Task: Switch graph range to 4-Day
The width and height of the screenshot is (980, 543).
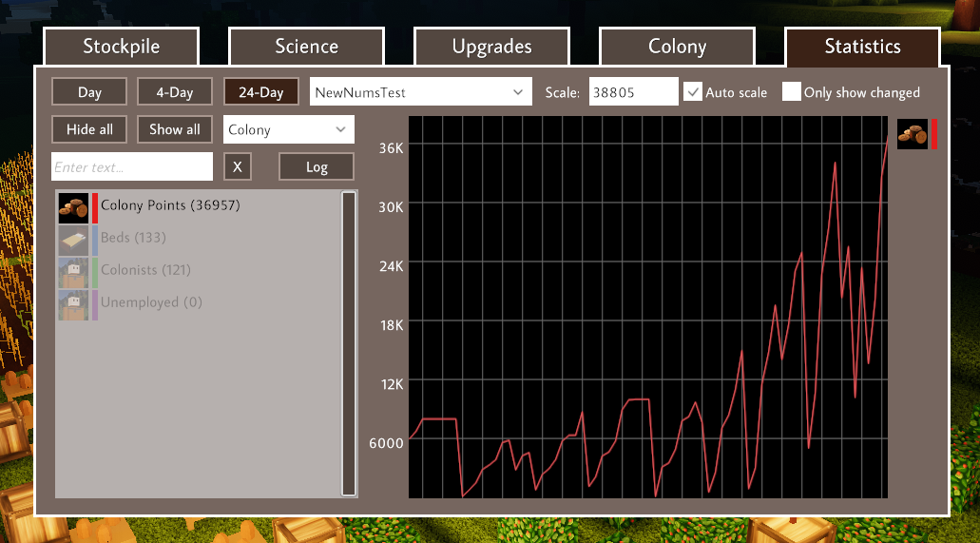Action: (174, 92)
